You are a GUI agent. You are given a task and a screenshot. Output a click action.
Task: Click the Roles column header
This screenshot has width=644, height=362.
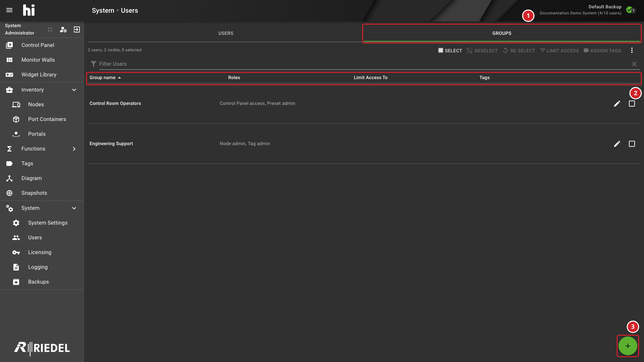(234, 77)
